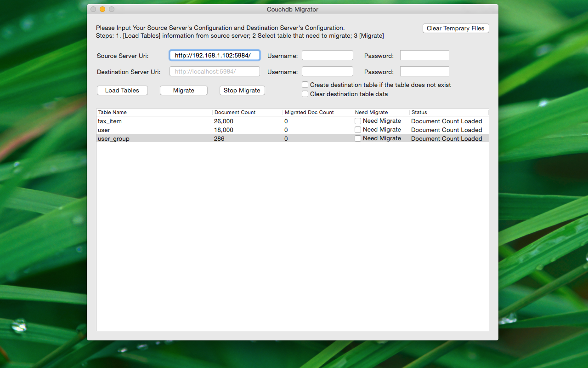Viewport: 588px width, 368px height.
Task: Click the destination server Password field
Action: coord(424,72)
